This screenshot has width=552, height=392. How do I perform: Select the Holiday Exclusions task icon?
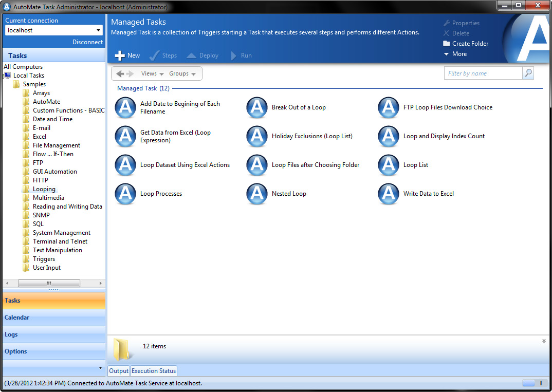(x=257, y=137)
